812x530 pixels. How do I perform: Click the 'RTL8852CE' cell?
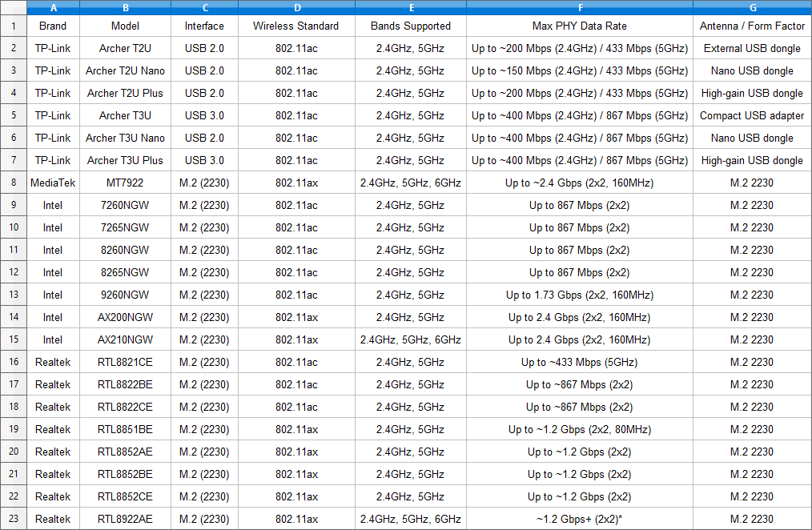point(125,496)
